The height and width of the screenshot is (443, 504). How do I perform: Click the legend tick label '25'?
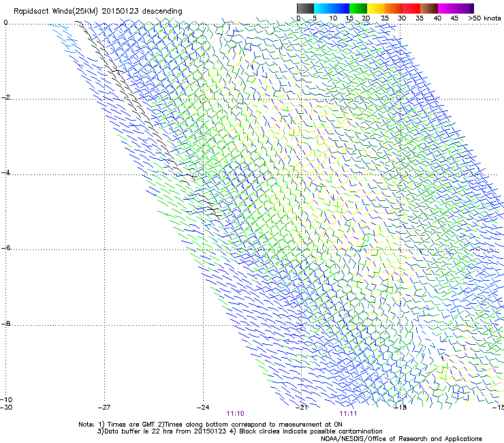pyautogui.click(x=385, y=18)
